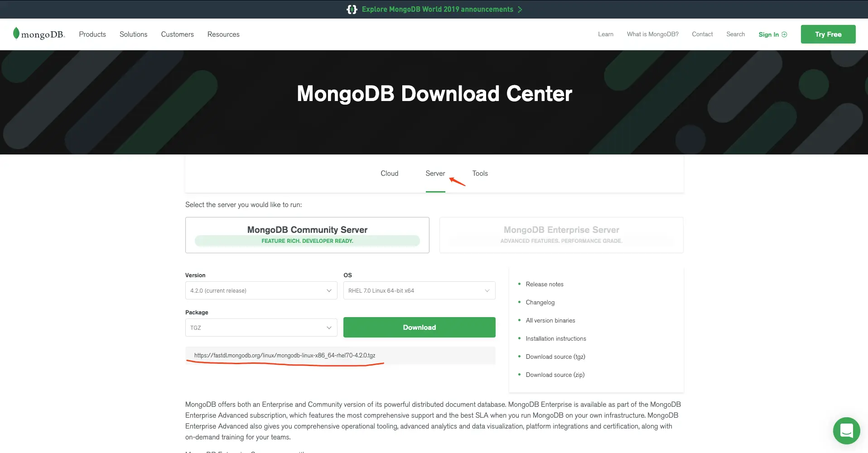
Task: Click Download source (zip) link
Action: coord(555,375)
